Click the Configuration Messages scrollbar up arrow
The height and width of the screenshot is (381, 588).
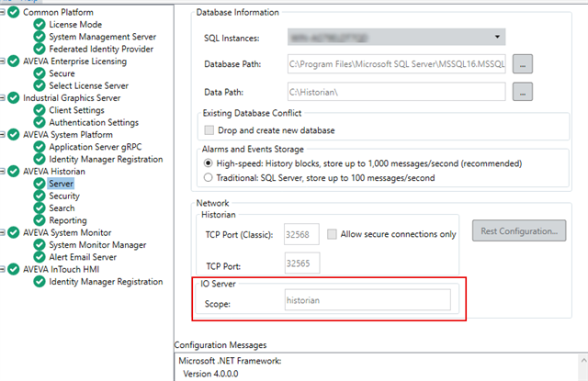tap(583, 361)
